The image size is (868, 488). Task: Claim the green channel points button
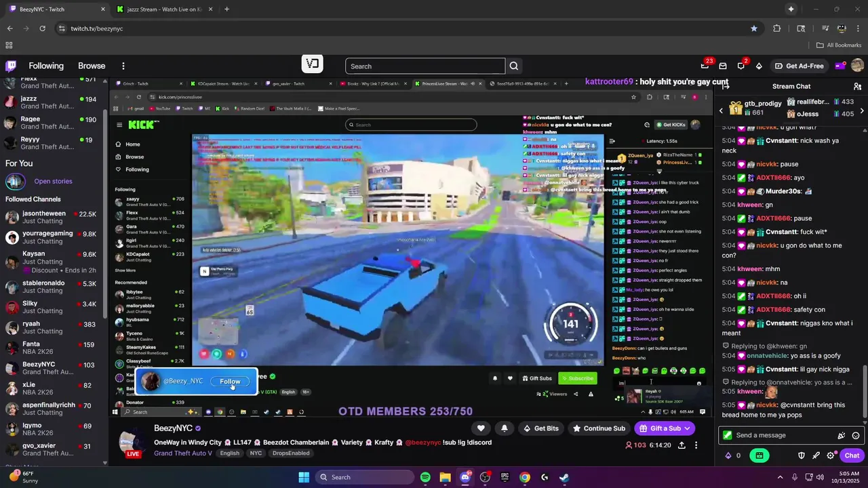tap(759, 455)
